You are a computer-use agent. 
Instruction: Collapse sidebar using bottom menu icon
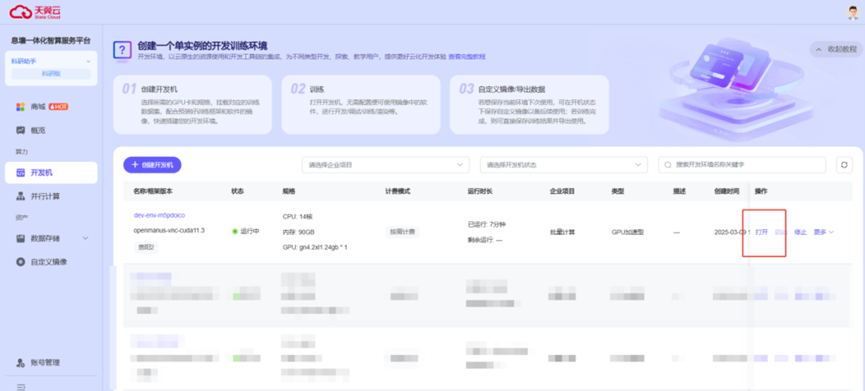pos(21,387)
